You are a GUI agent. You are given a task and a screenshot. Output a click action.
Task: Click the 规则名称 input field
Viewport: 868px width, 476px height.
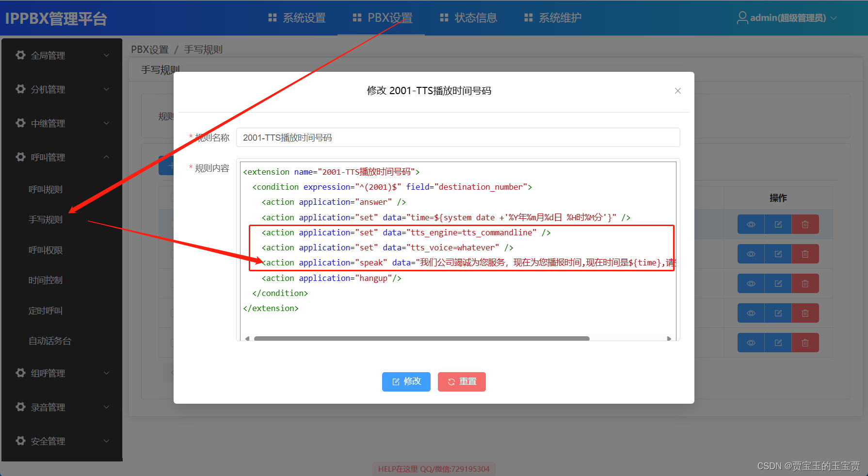pos(458,137)
